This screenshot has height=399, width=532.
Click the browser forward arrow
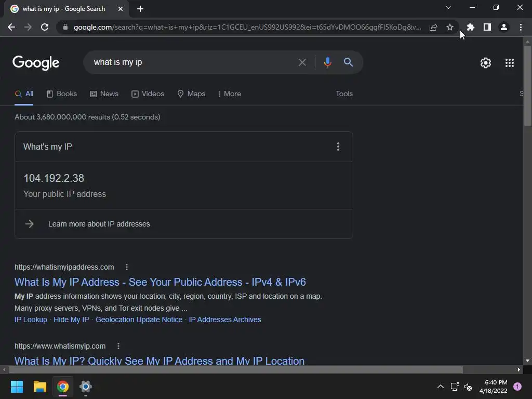coord(28,27)
